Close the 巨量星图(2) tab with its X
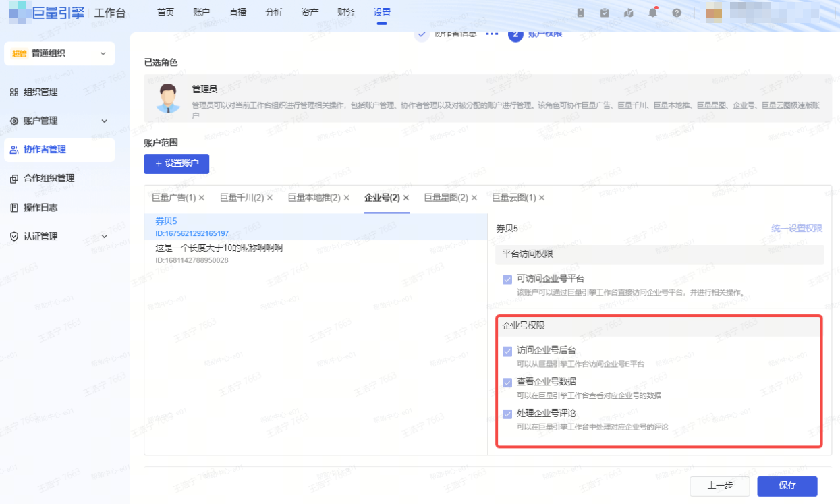This screenshot has height=504, width=840. (x=474, y=198)
